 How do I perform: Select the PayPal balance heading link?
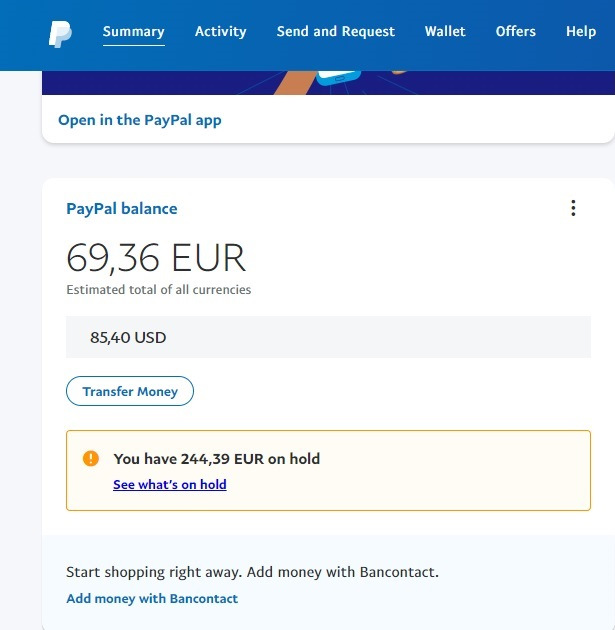pyautogui.click(x=122, y=209)
